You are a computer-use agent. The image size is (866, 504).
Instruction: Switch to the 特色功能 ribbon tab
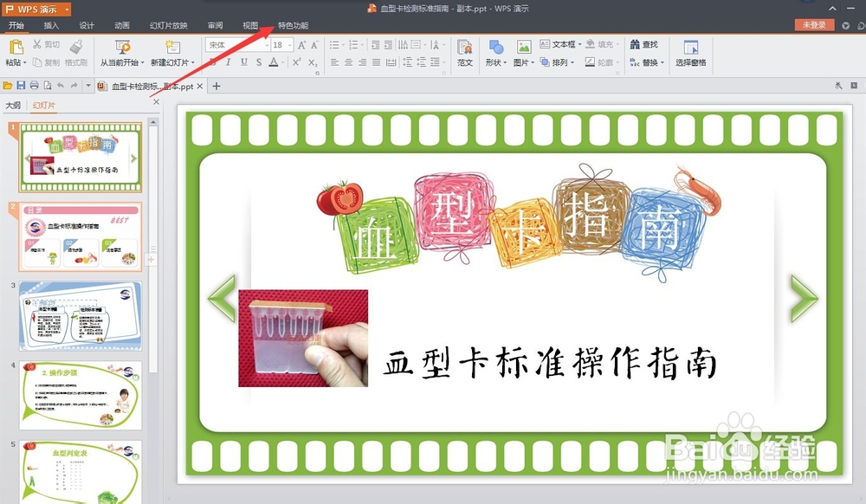coord(292,25)
